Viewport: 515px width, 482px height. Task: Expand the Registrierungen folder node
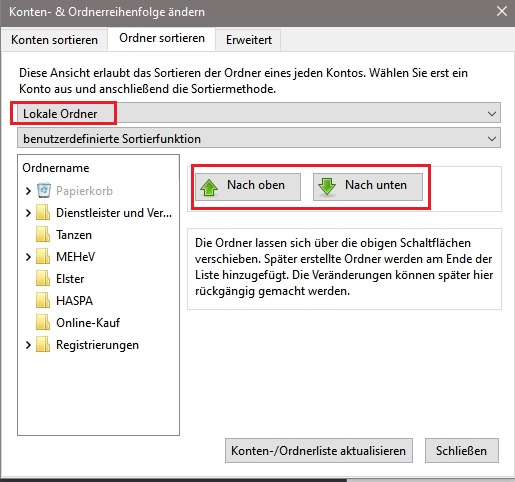(x=28, y=345)
